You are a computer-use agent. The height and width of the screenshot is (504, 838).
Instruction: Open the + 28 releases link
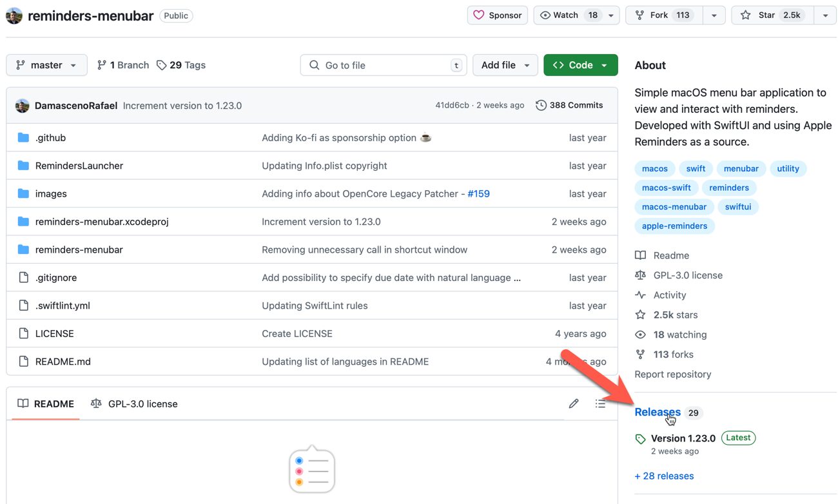[x=665, y=476]
